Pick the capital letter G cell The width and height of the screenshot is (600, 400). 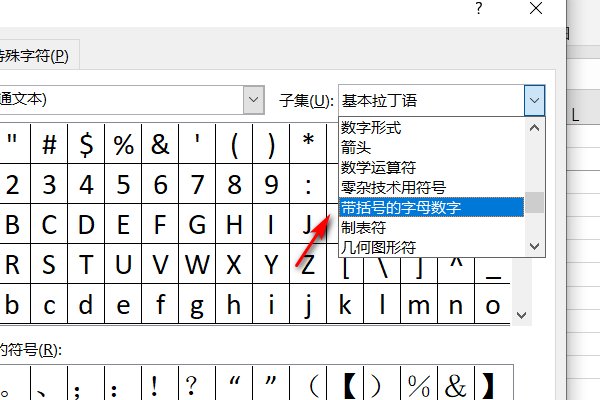coord(197,224)
